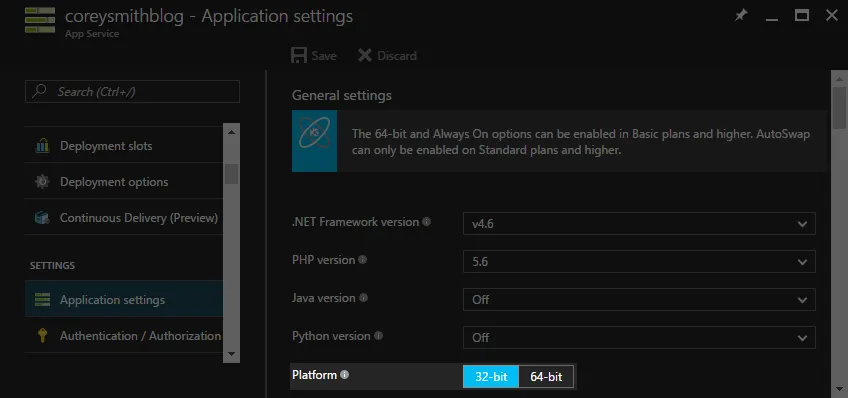
Task: Click the Platform label
Action: tap(314, 374)
